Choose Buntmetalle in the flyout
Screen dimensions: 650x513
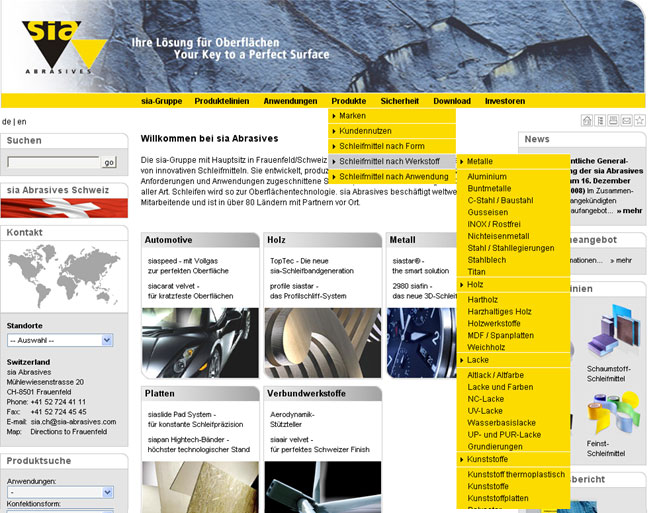(x=489, y=189)
